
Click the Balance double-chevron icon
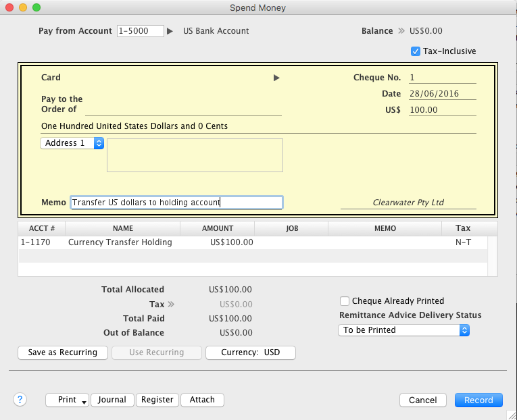click(x=401, y=31)
